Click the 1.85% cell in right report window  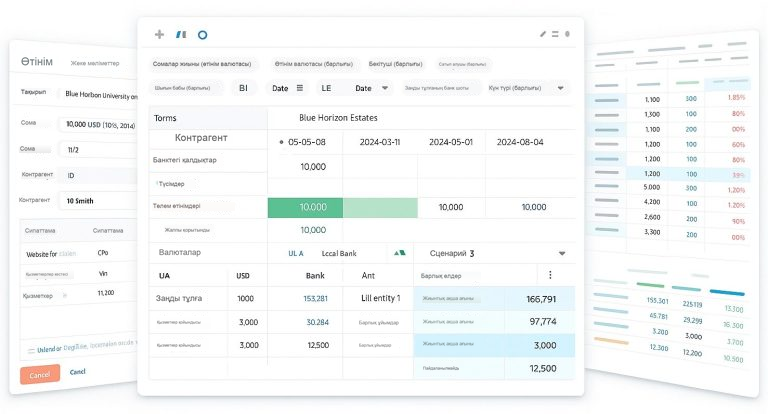tap(736, 97)
